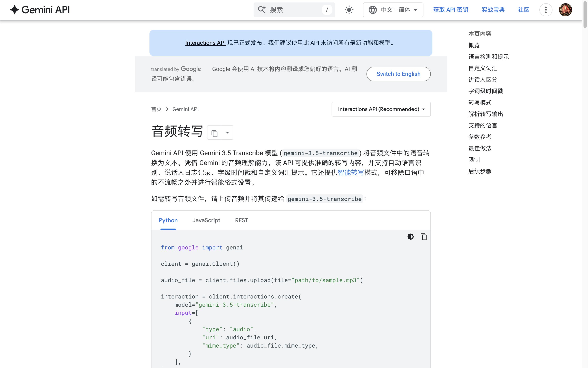Click the 本页内容 sidebar heading
This screenshot has height=368, width=588.
(x=480, y=34)
